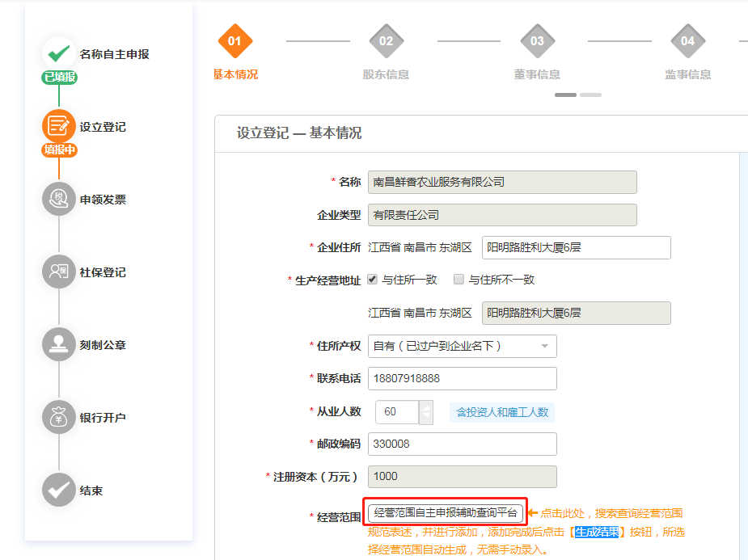Click the 名称自主申报 green checkmark icon

(58, 53)
